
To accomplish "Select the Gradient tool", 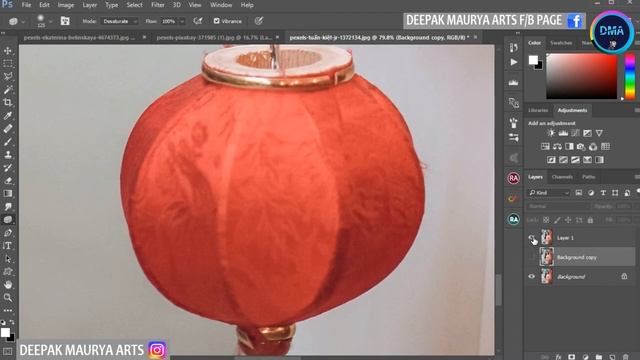I will click(x=8, y=193).
